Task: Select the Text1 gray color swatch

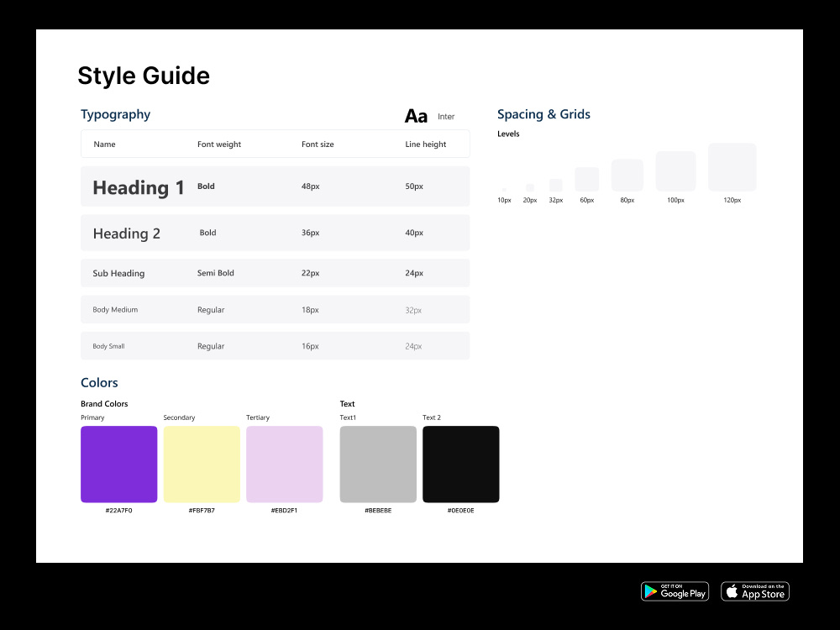Action: coord(378,464)
